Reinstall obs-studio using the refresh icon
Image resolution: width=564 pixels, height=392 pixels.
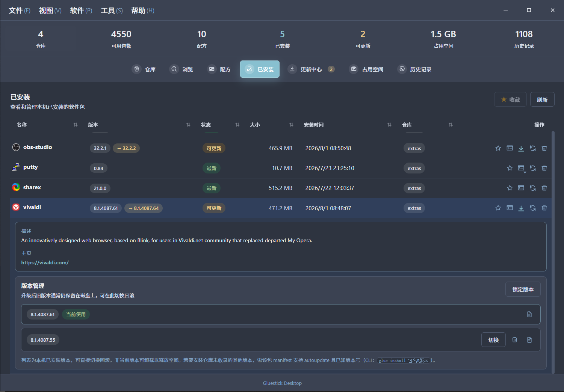coord(533,148)
